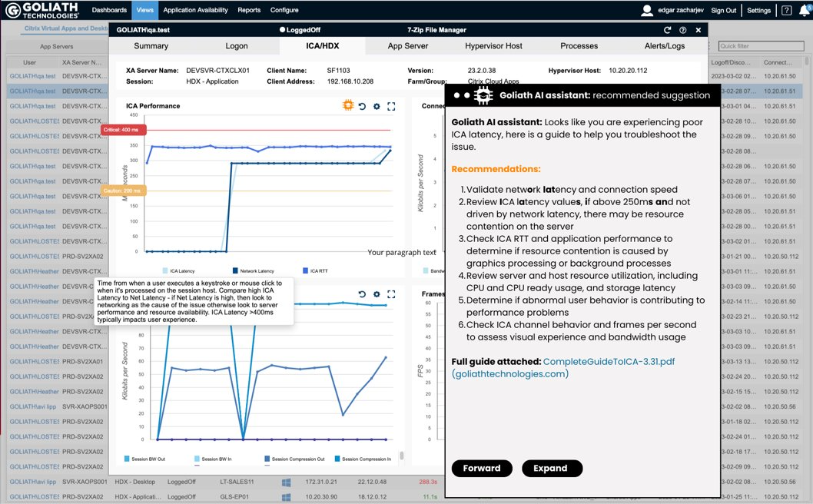Open the Application Availability menu
The height and width of the screenshot is (504, 813).
(x=195, y=10)
